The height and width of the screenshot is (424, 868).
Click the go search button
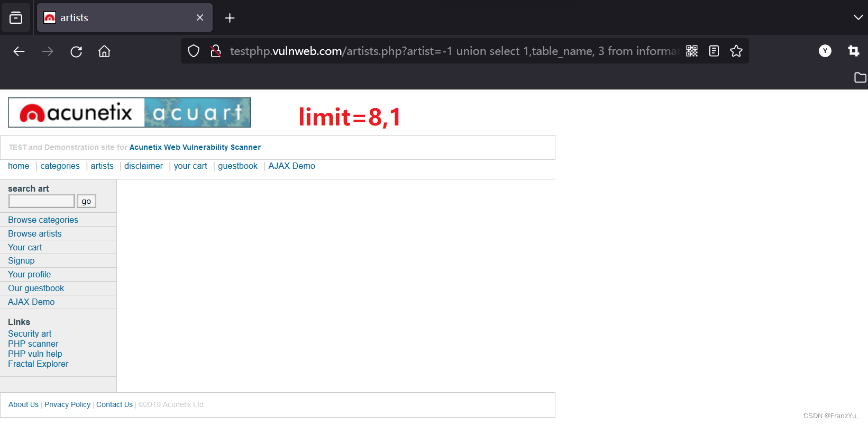point(86,201)
